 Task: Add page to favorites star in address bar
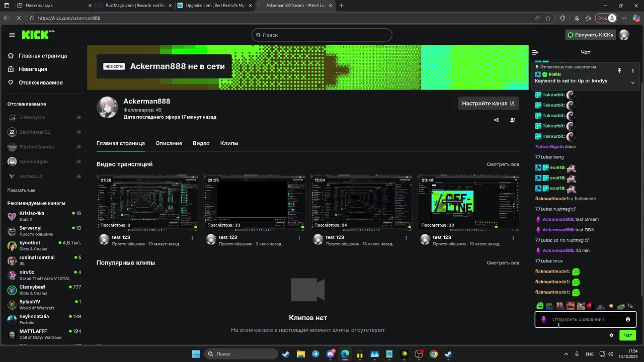click(x=548, y=18)
